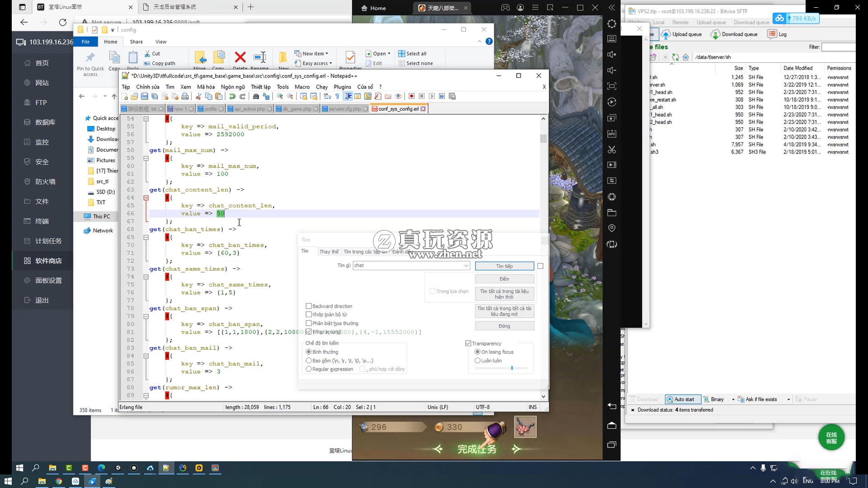This screenshot has width=868, height=488.
Task: Click Play Macro icon in Notepad++ toolbar
Action: click(432, 96)
